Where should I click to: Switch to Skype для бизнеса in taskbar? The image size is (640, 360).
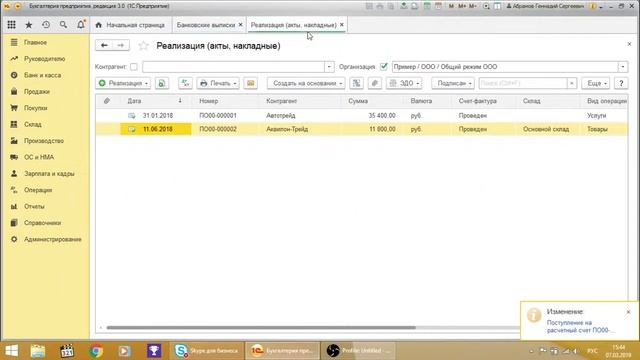point(207,351)
